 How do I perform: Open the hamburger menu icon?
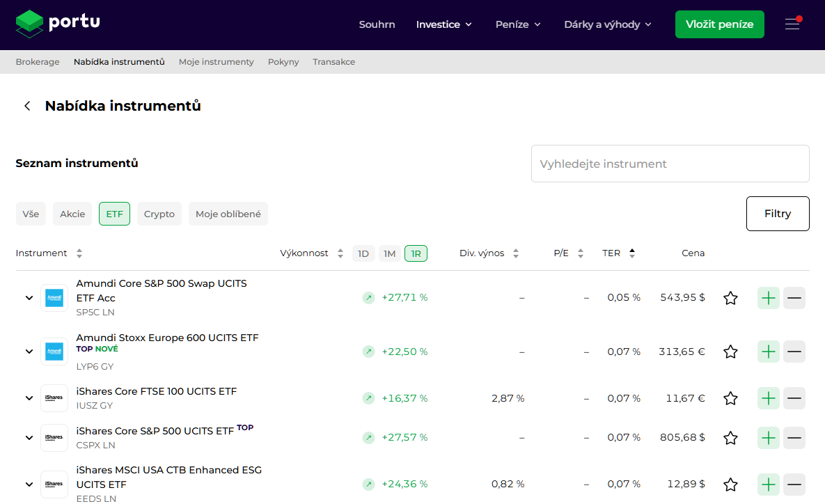click(792, 24)
